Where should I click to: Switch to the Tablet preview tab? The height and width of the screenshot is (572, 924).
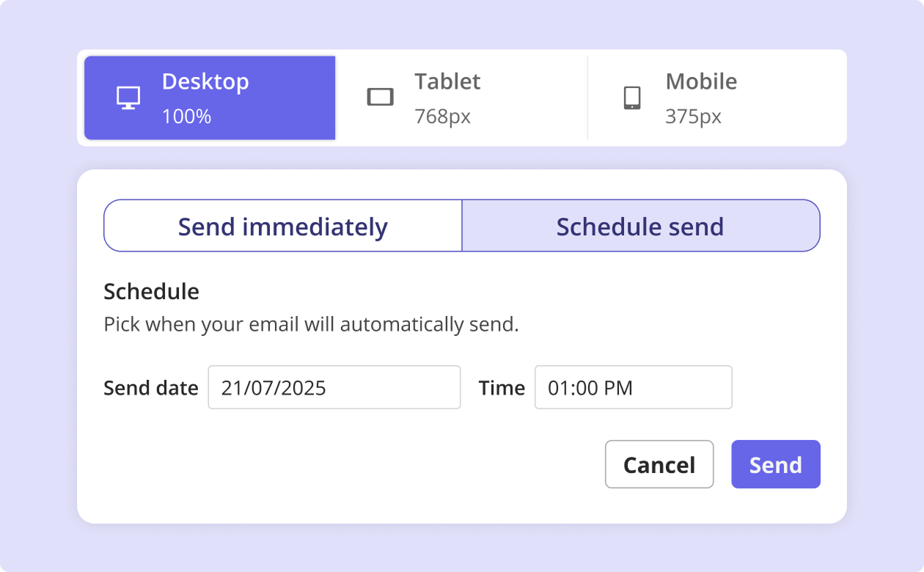tap(461, 98)
